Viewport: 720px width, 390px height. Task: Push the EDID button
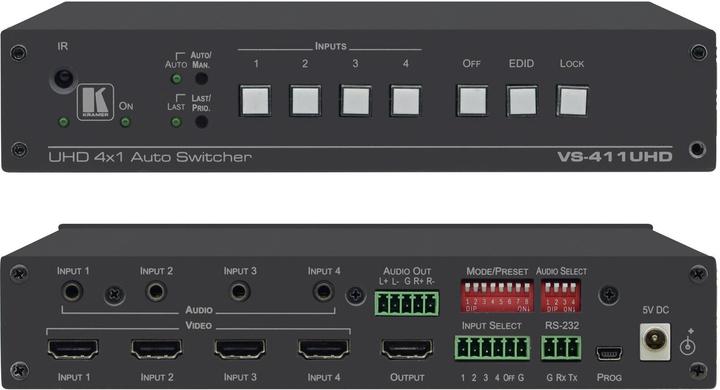(522, 101)
